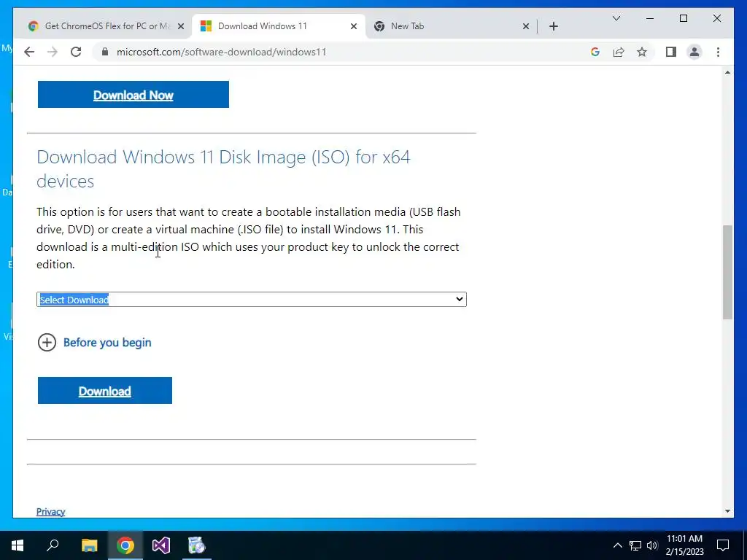Switch to Download Windows 11 tab
This screenshot has height=560, width=747.
[279, 26]
